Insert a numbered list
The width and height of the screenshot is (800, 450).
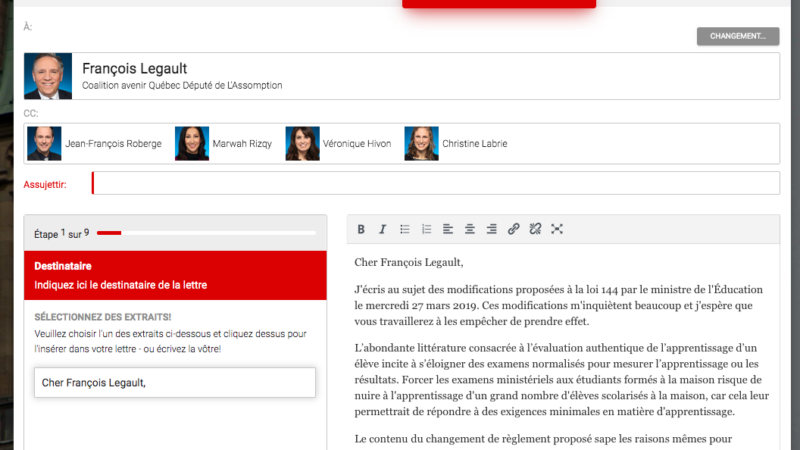click(426, 229)
